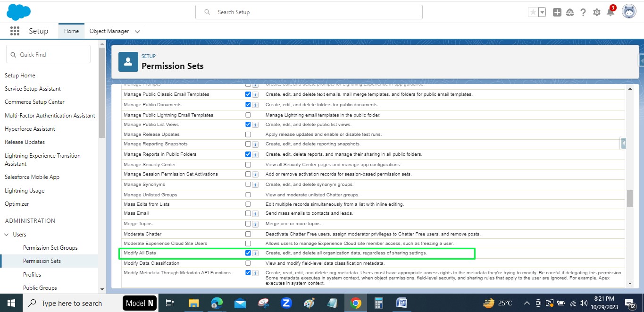This screenshot has height=312, width=644.
Task: Open the Help question mark icon
Action: 583,12
